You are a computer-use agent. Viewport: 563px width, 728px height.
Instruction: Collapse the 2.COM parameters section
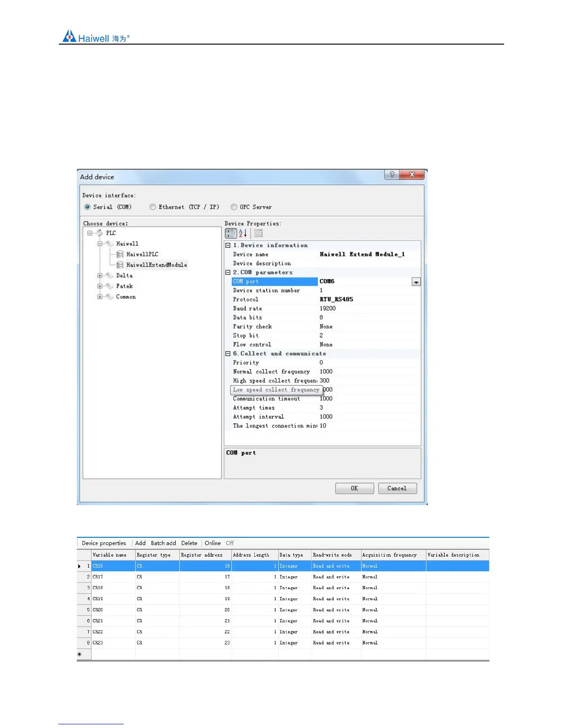tap(228, 273)
